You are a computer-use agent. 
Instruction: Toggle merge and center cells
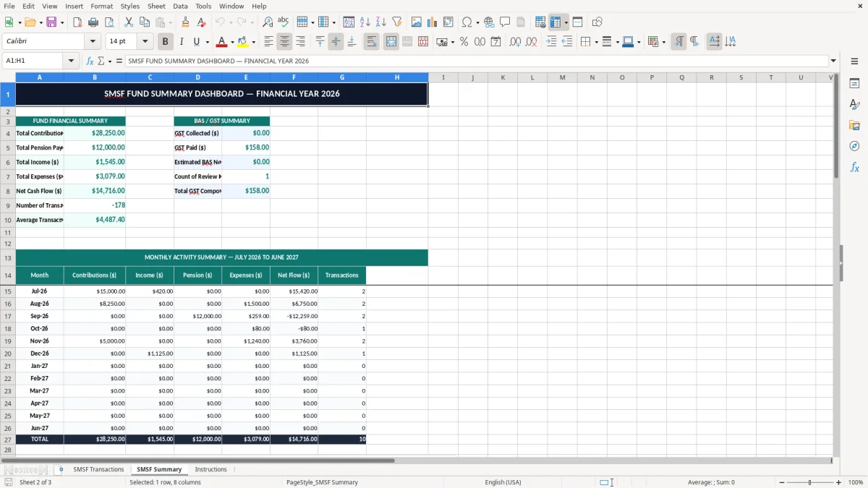click(391, 42)
